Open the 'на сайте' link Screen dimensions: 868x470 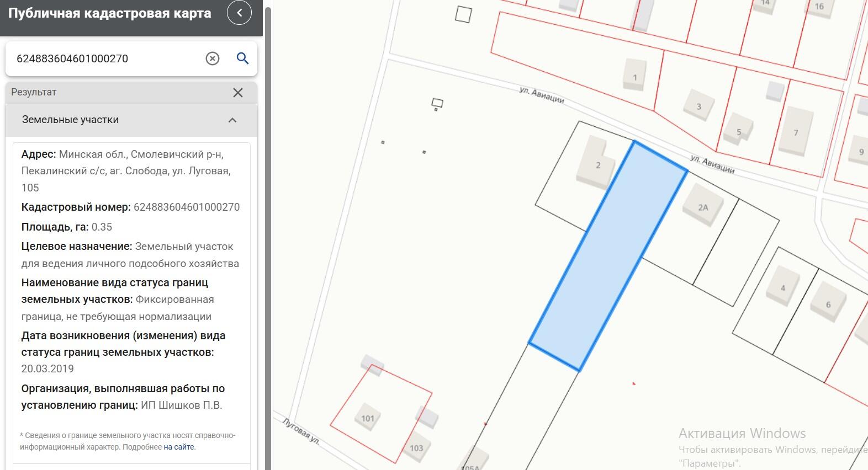click(x=179, y=447)
